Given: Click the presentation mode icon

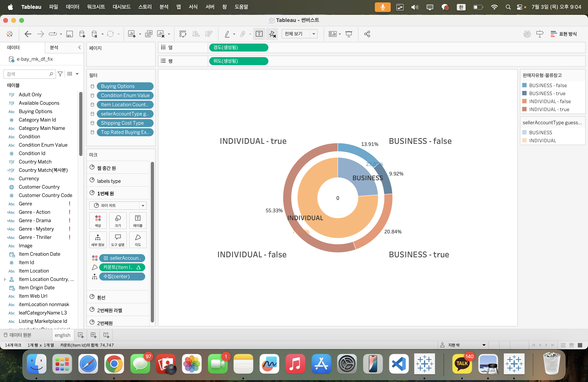Looking at the screenshot, I should [349, 34].
